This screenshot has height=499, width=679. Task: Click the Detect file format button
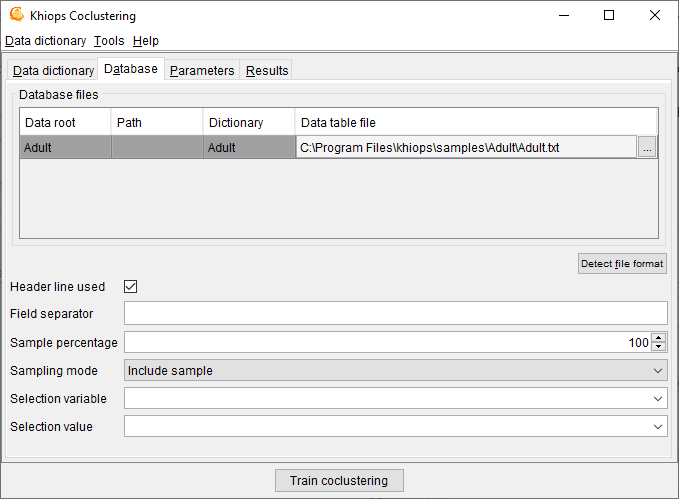(622, 264)
